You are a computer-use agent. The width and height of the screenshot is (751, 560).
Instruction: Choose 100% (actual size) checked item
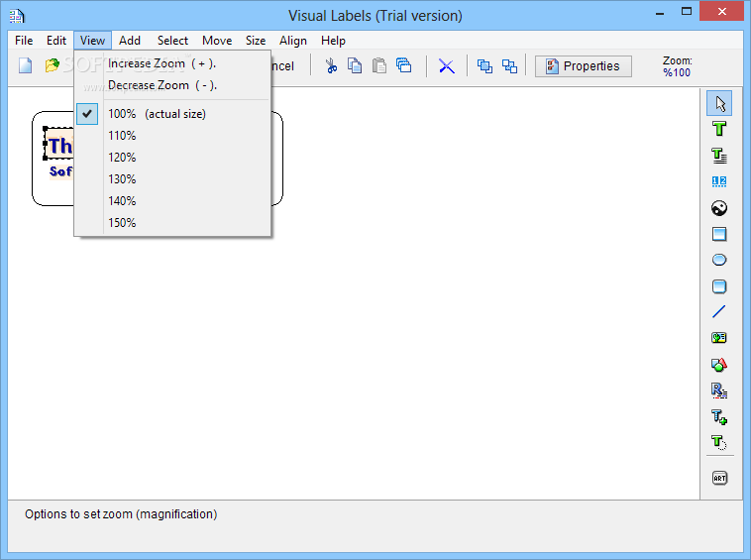point(172,114)
